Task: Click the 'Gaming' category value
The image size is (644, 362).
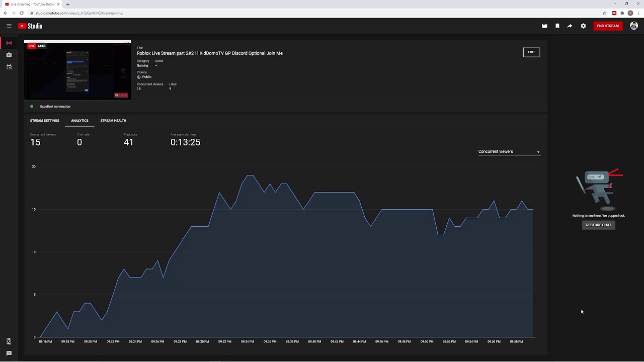Action: coord(142,66)
